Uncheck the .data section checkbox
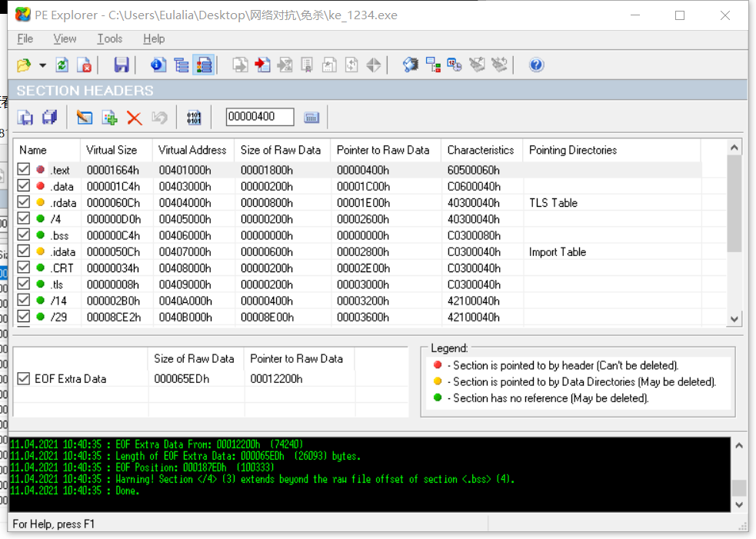The image size is (756, 539). [x=24, y=185]
